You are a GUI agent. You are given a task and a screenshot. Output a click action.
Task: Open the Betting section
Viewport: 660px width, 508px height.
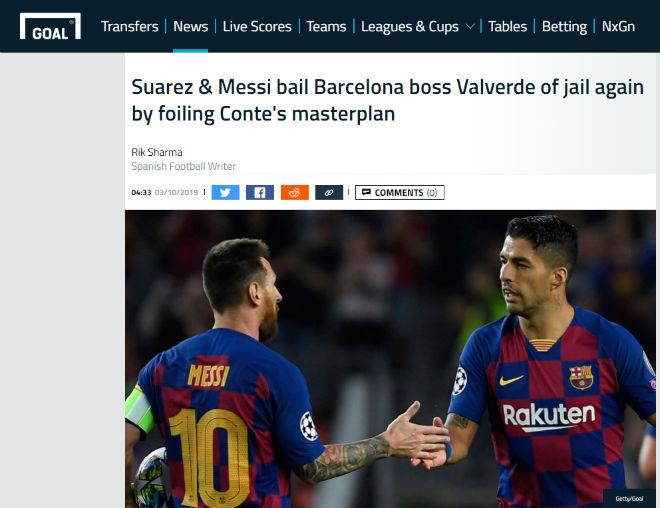(564, 27)
